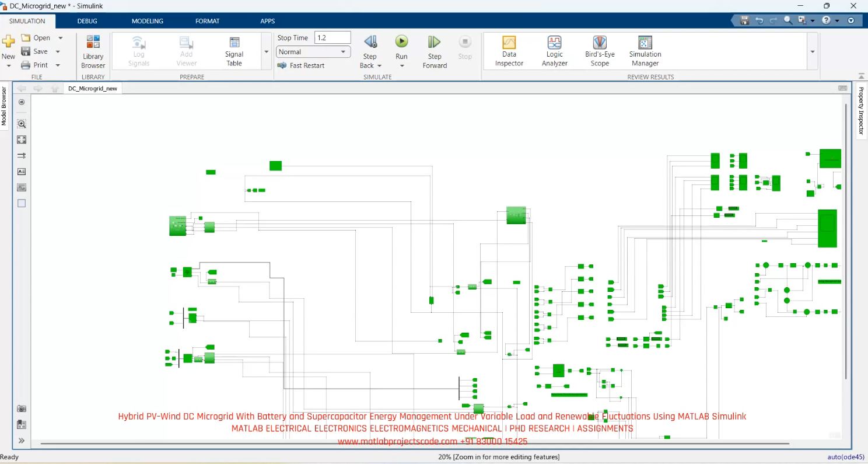Open the Open file dropdown arrow
The height and width of the screenshot is (464, 868).
coord(60,37)
